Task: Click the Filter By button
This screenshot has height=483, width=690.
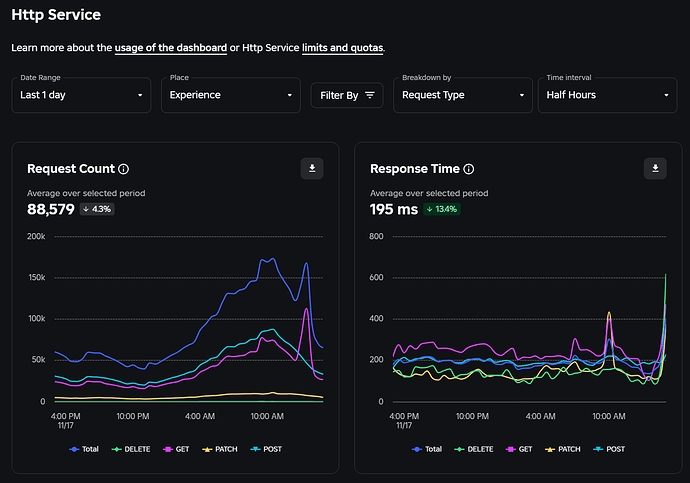Action: [x=346, y=95]
